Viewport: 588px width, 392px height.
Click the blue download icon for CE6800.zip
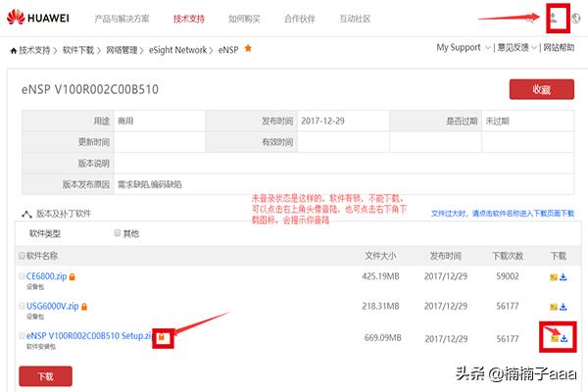pyautogui.click(x=563, y=277)
